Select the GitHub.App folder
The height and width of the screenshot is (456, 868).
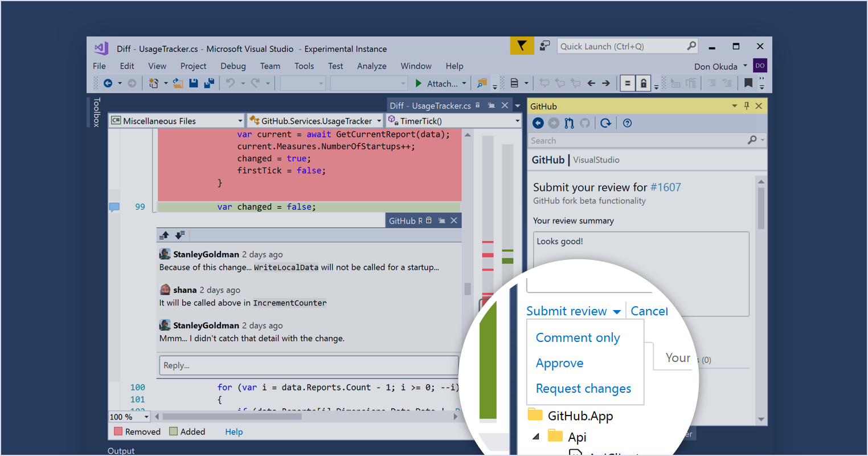[571, 416]
